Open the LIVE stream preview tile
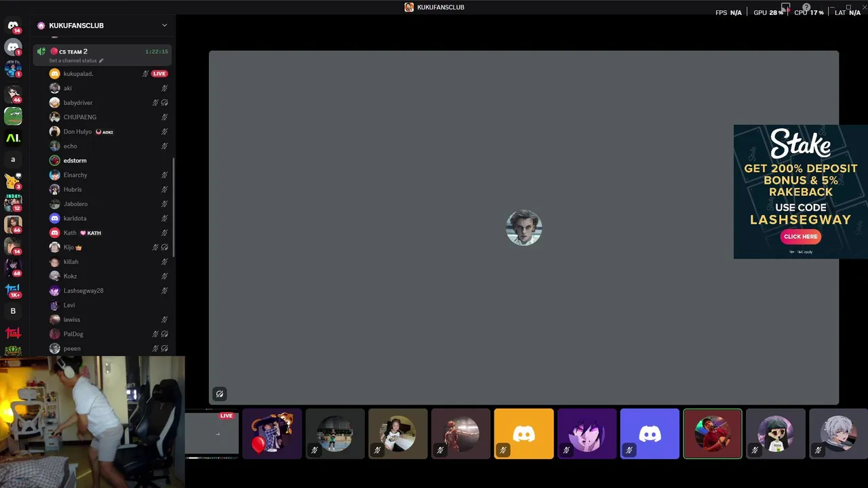868x488 pixels. tap(212, 434)
